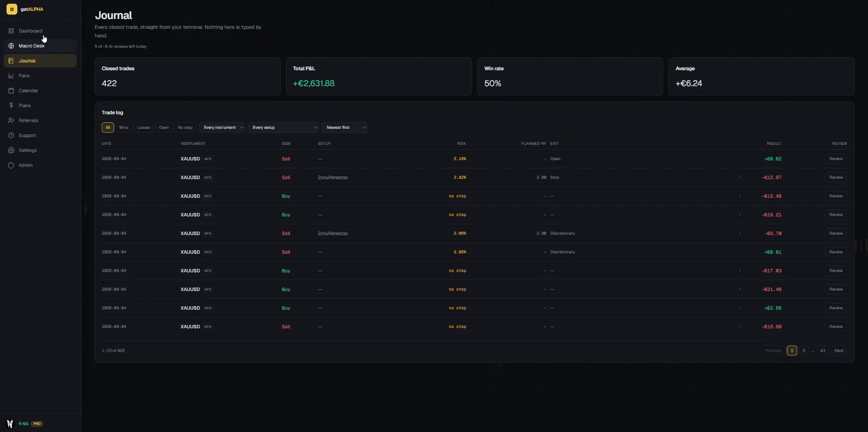Screen dimensions: 868x432
Task: Click Review for the -€12.45 trade
Action: pyautogui.click(x=836, y=196)
